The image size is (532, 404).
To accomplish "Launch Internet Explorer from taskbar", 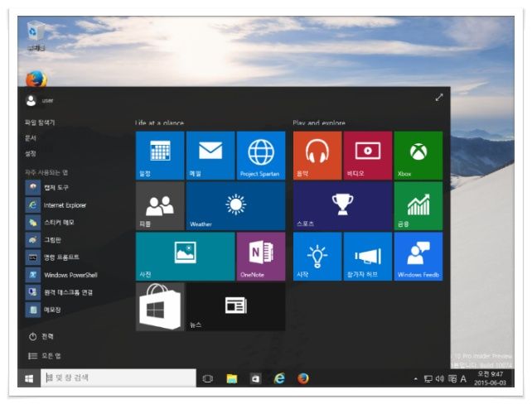I will pyautogui.click(x=279, y=378).
